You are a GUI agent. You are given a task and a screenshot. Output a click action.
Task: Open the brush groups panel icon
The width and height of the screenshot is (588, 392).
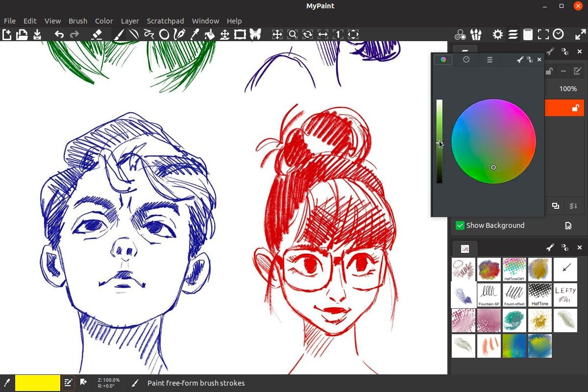tap(475, 34)
